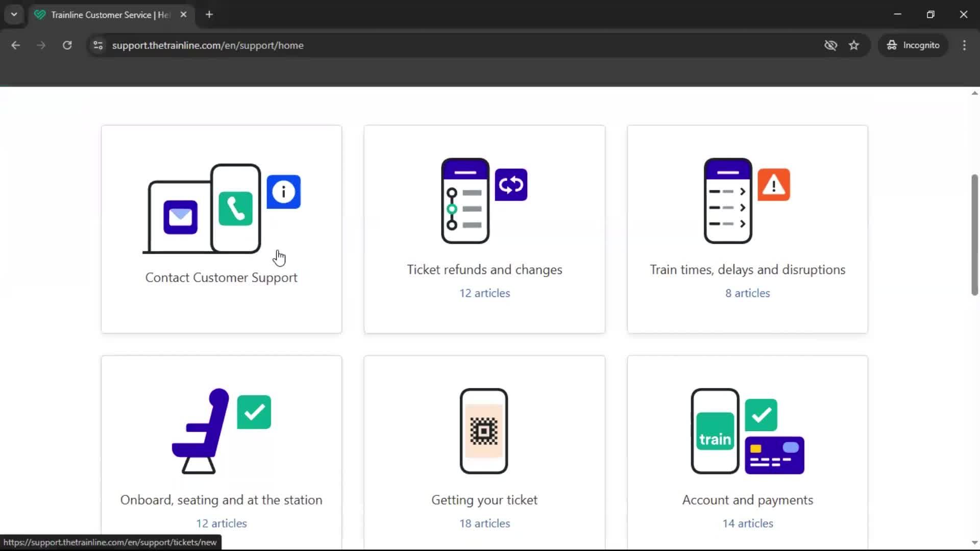Open the site information icon in address bar
This screenshot has height=551, width=980.
[x=98, y=45]
